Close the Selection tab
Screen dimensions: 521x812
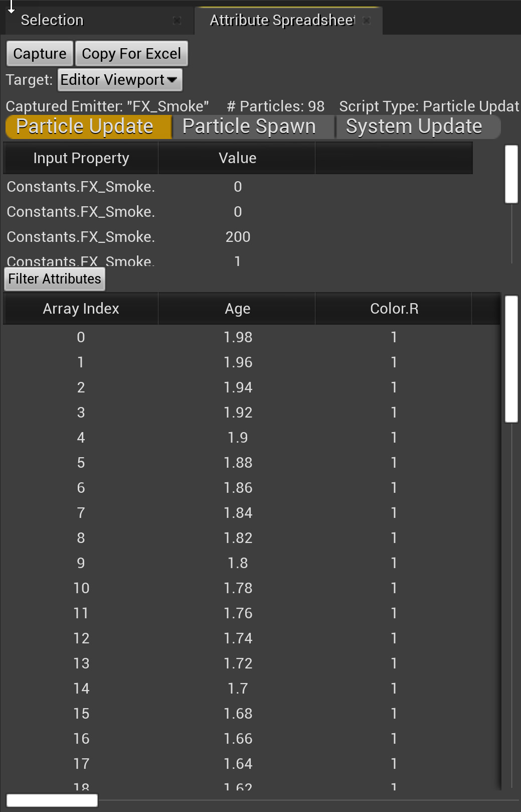[x=177, y=21]
